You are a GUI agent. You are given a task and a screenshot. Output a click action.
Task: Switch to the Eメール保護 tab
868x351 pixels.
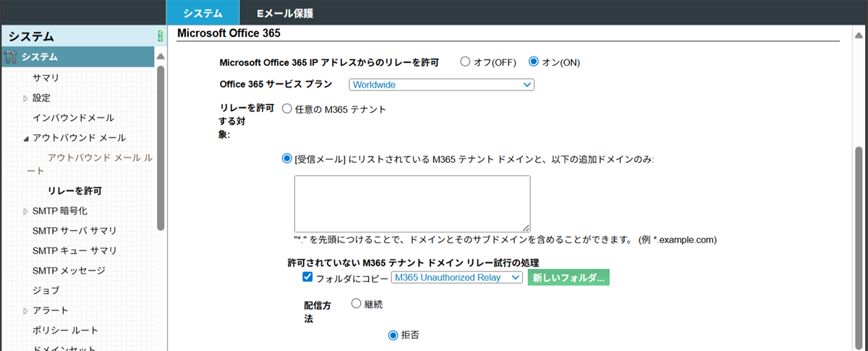pos(284,13)
